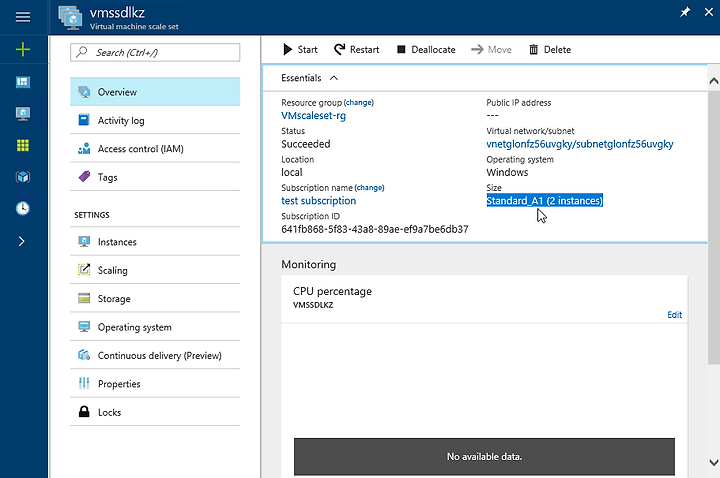Screen dimensions: 720x478
Task: Open Activity log
Action: pyautogui.click(x=155, y=120)
